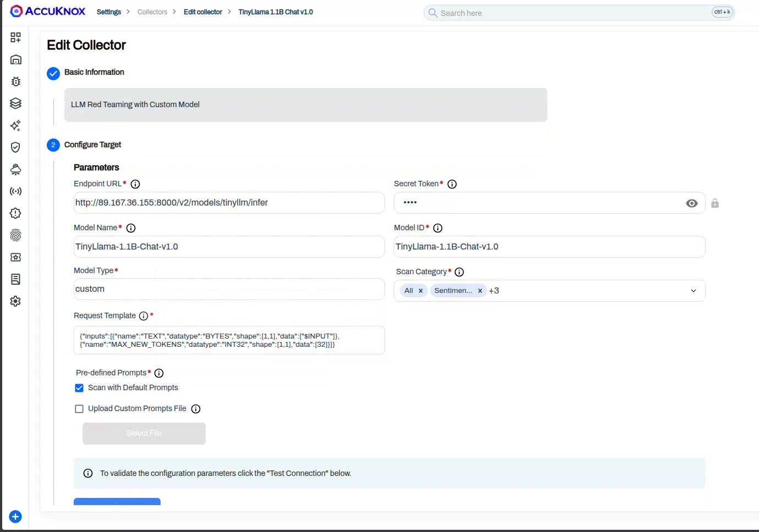Go to Settings breadcrumb
This screenshot has height=532, width=759.
(x=109, y=12)
